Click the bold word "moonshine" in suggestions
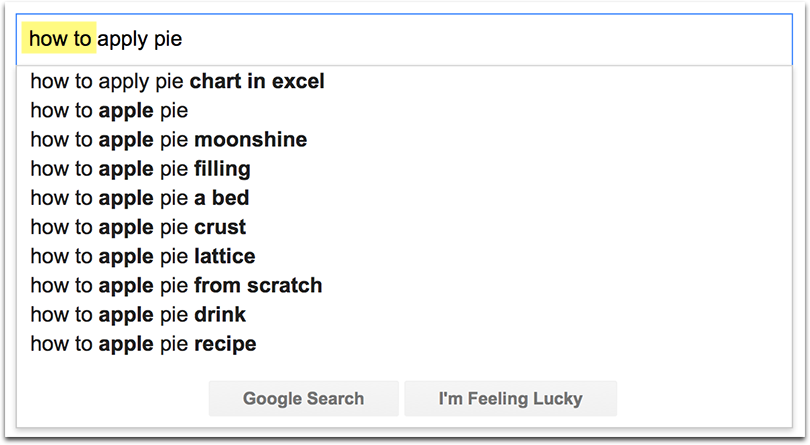This screenshot has height=445, width=810. pyautogui.click(x=250, y=139)
